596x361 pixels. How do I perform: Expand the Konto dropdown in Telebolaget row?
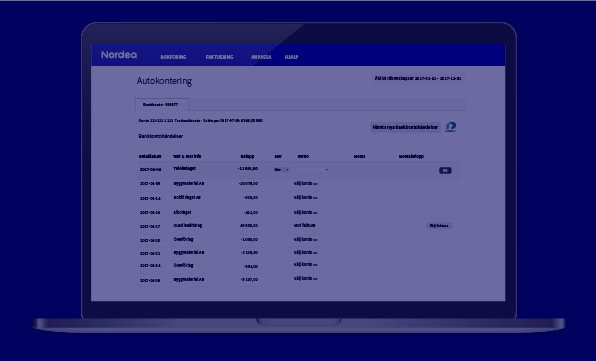tap(312, 169)
